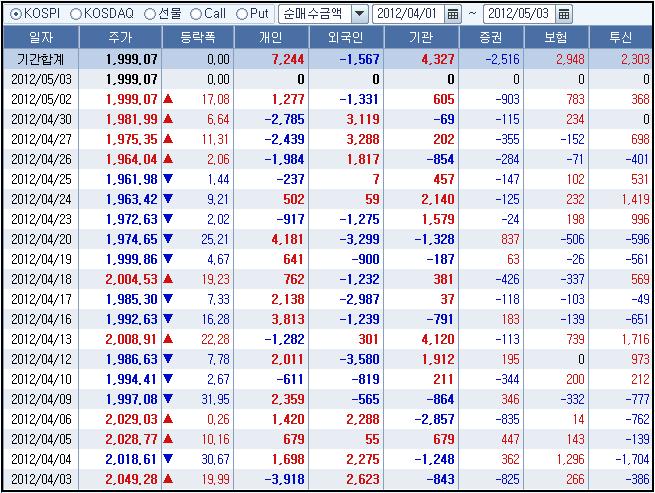Click the 기관 value 4,120
655x493 pixels.
coord(438,340)
